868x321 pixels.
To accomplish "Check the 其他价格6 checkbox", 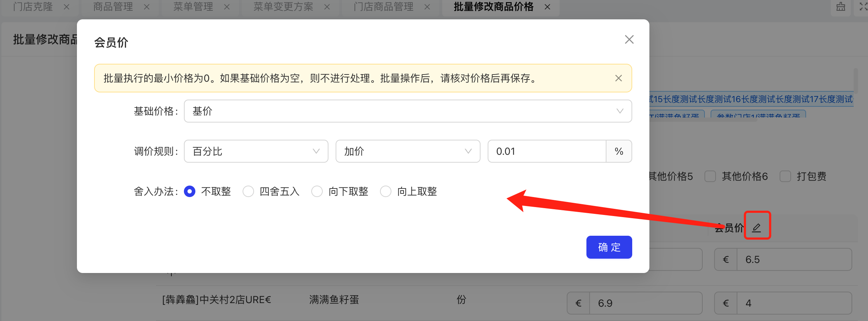I will [x=710, y=176].
